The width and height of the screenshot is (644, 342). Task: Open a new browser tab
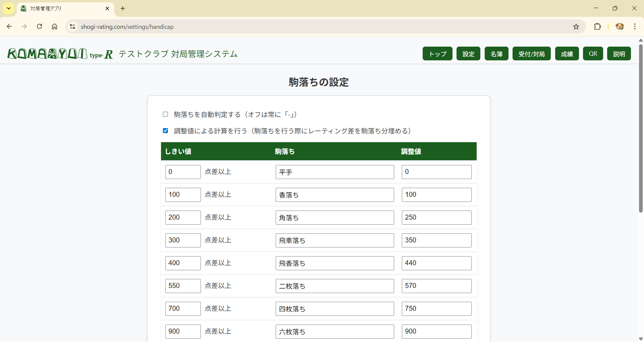click(123, 8)
